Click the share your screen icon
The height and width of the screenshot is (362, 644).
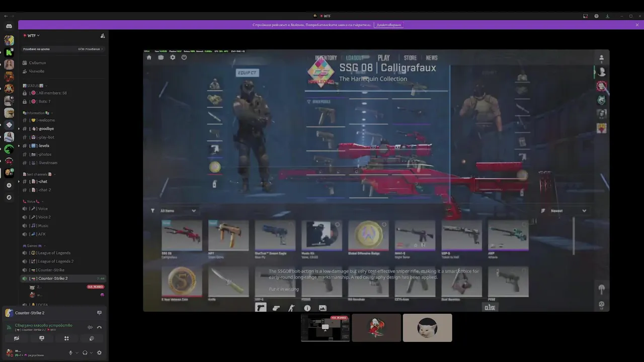click(42, 338)
